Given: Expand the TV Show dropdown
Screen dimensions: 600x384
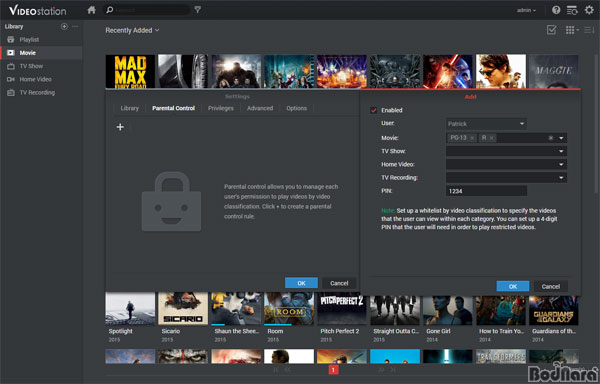Looking at the screenshot, I should click(561, 151).
